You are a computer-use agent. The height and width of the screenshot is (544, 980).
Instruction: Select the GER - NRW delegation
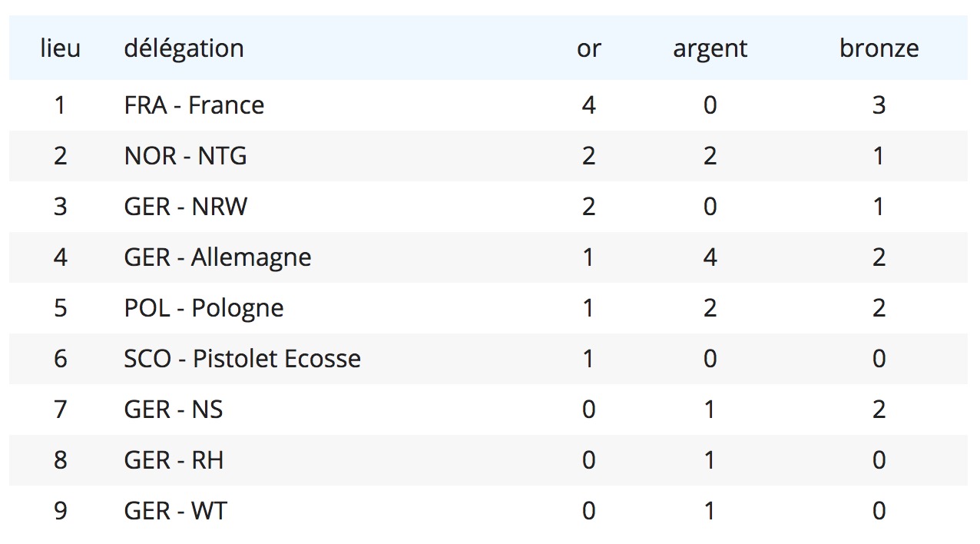(x=185, y=207)
